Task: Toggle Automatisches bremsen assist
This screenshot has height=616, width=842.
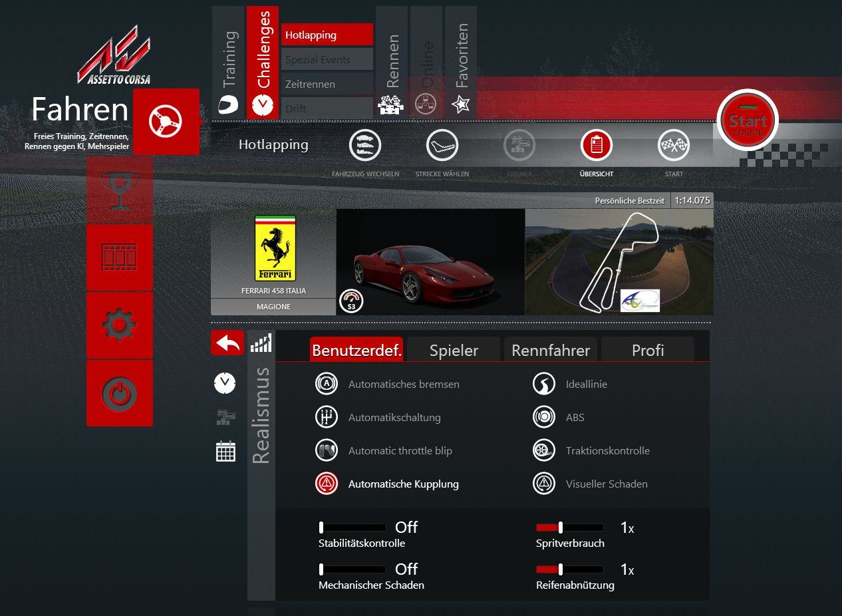Action: coord(327,384)
